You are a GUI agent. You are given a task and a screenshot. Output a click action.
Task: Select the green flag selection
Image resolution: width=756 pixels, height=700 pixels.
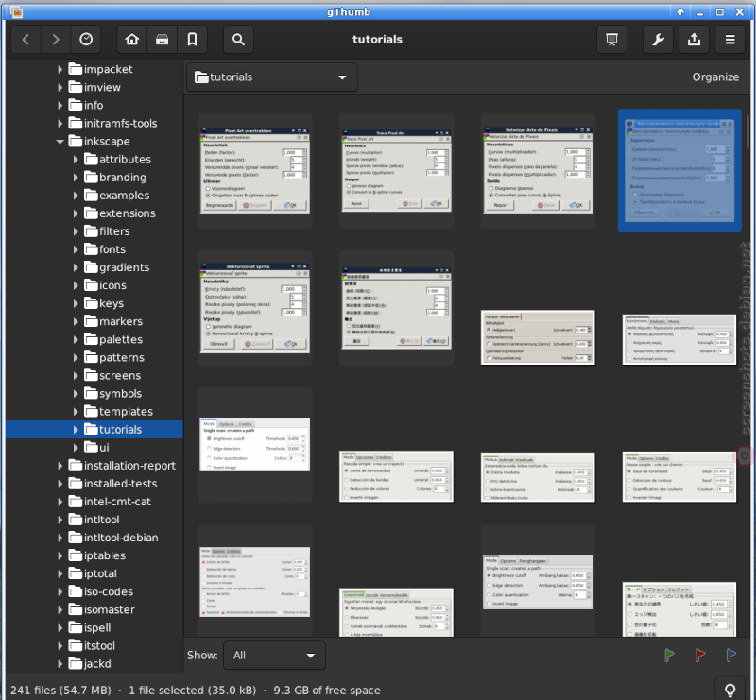click(x=670, y=655)
